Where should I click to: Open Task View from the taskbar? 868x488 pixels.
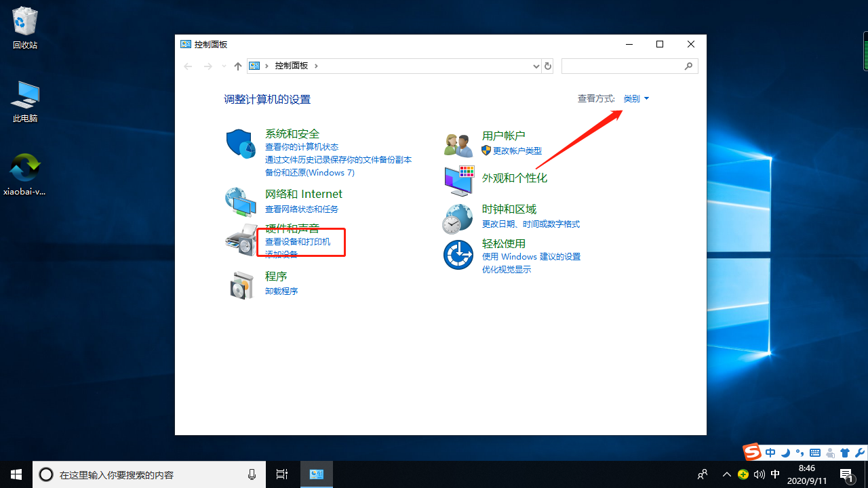point(282,474)
